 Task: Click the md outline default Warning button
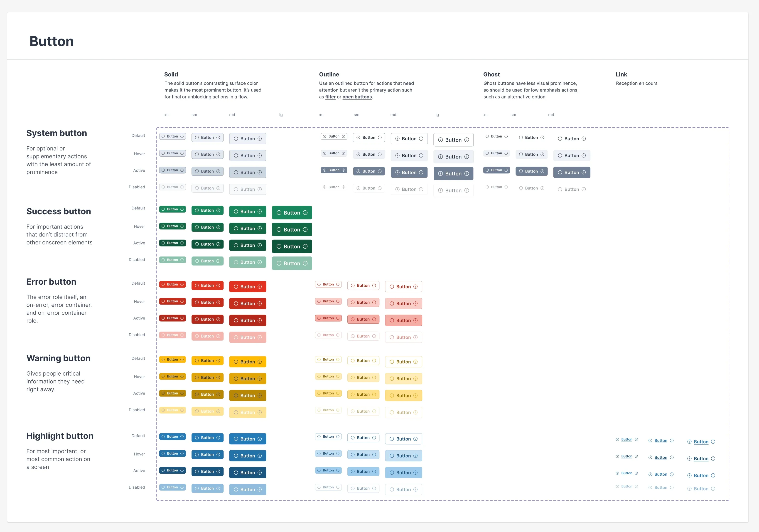point(403,362)
